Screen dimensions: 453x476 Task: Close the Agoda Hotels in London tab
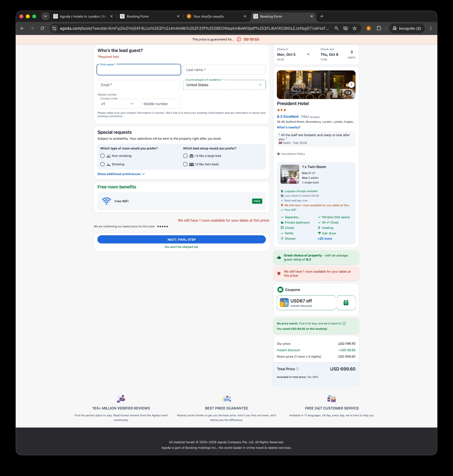[x=111, y=16]
